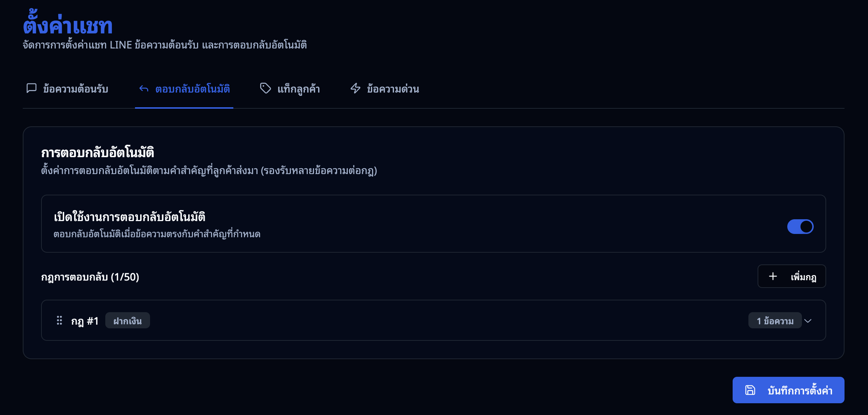Click the 1 ข้อความ count badge
This screenshot has width=868, height=415.
pos(775,321)
